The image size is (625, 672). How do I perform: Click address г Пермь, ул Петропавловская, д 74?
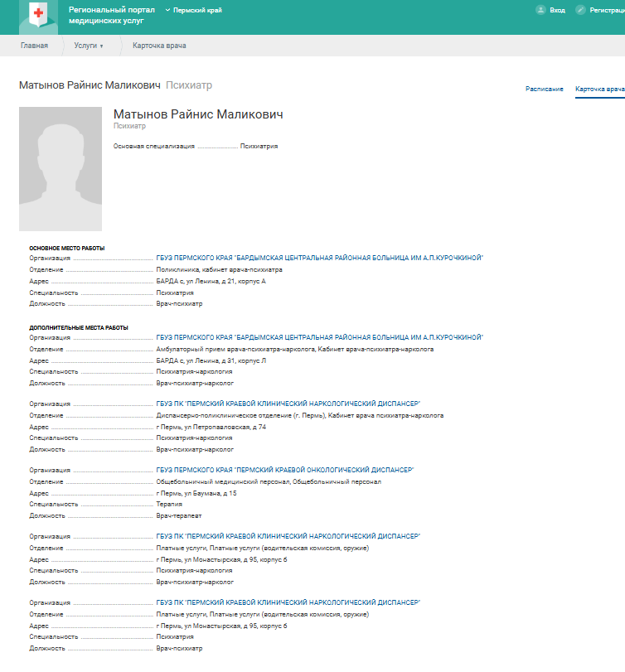(211, 428)
